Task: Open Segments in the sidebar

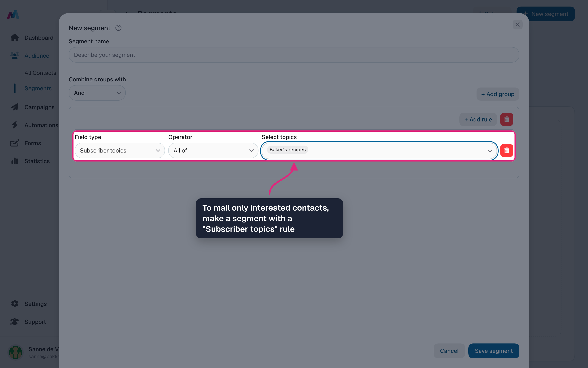Action: pyautogui.click(x=38, y=88)
